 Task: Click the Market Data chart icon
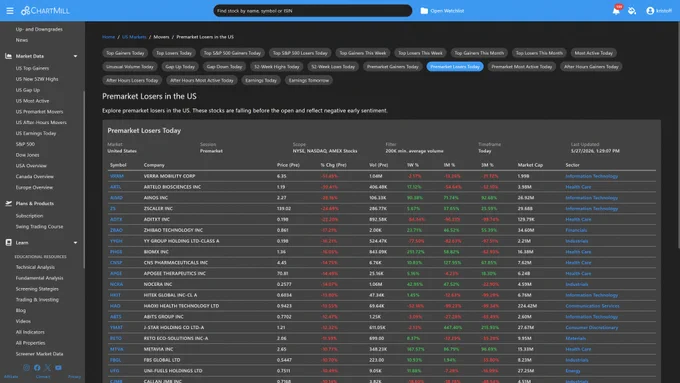(8, 56)
